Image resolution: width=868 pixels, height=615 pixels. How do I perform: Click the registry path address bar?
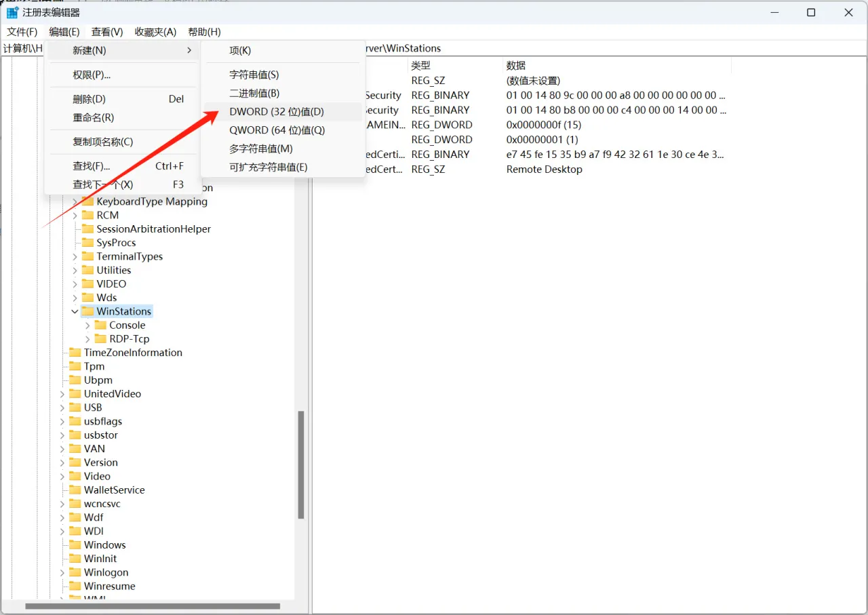(434, 48)
